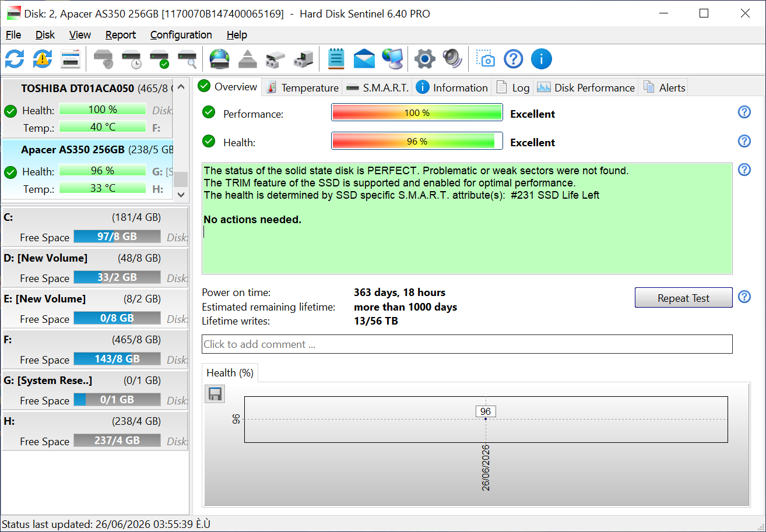Click the globe and monitor network icon
The image size is (766, 532).
[393, 59]
